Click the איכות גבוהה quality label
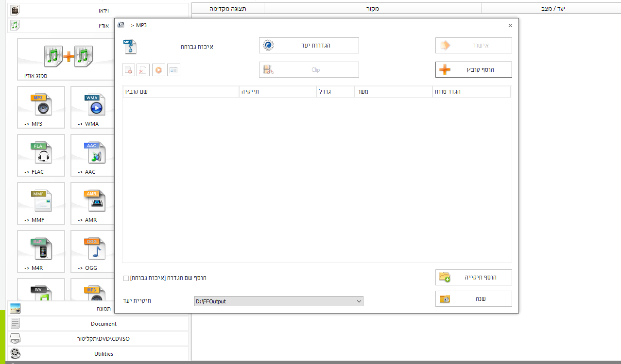The image size is (621, 364). point(197,47)
